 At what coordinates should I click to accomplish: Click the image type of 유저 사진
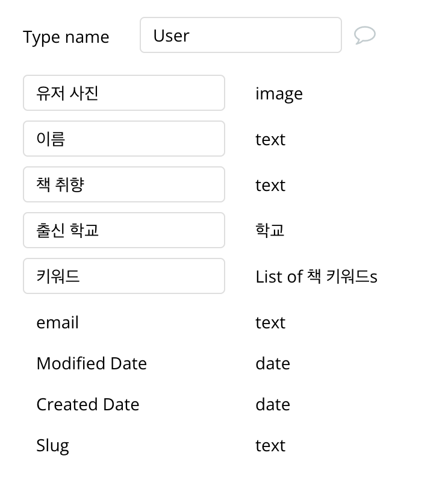pyautogui.click(x=279, y=94)
